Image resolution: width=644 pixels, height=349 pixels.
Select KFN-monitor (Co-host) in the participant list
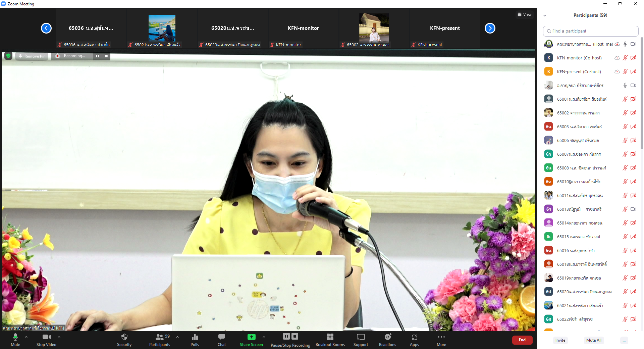coord(590,58)
